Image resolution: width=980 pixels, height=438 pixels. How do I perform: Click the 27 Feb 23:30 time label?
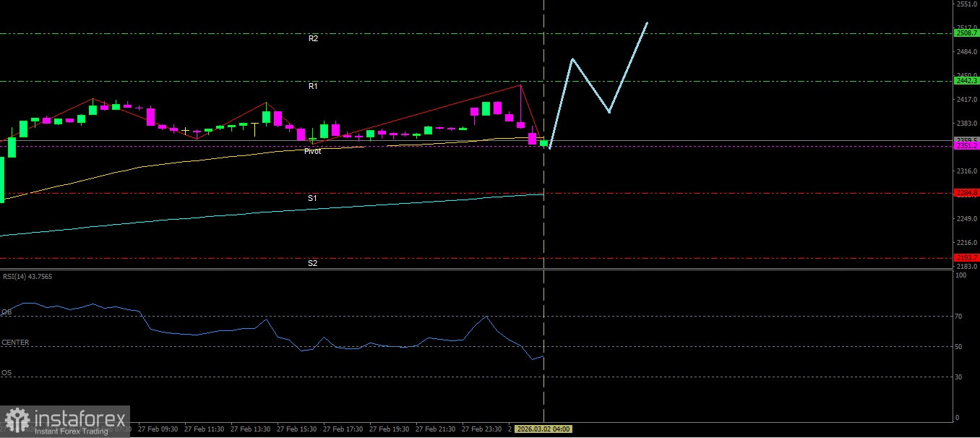[x=481, y=429]
